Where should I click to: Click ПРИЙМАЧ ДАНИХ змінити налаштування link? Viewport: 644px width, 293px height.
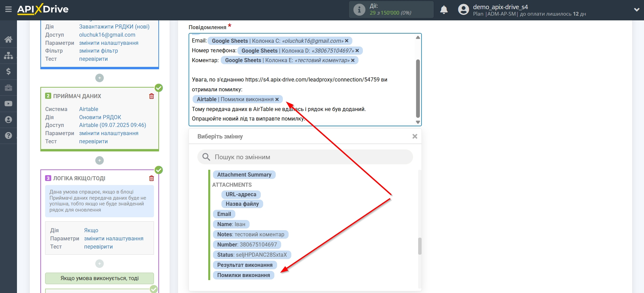[109, 133]
